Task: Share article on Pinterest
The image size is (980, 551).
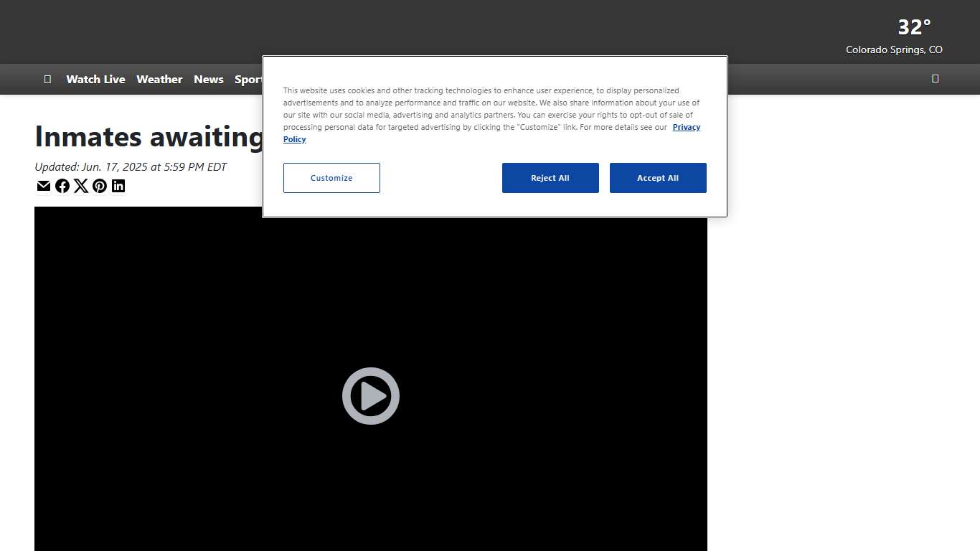Action: point(100,187)
